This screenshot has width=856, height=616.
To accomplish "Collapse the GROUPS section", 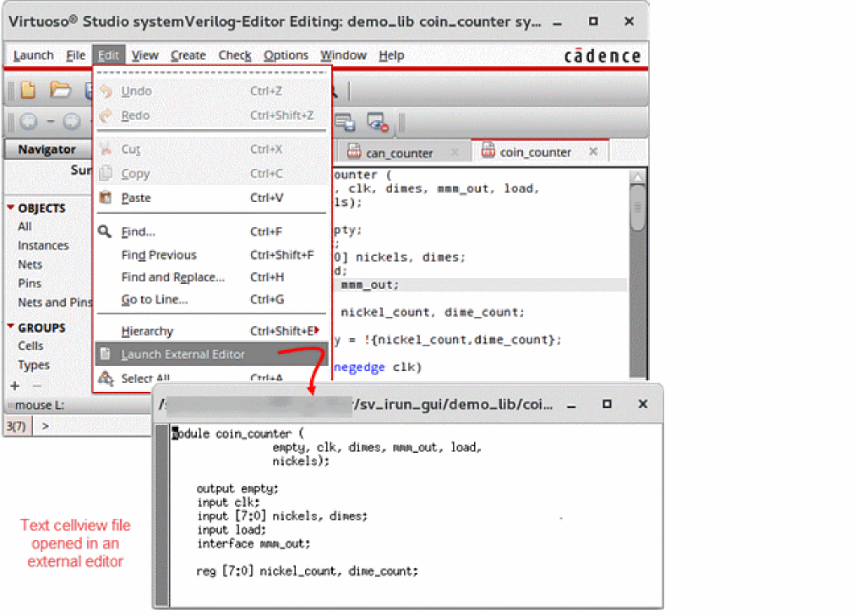I will point(10,326).
